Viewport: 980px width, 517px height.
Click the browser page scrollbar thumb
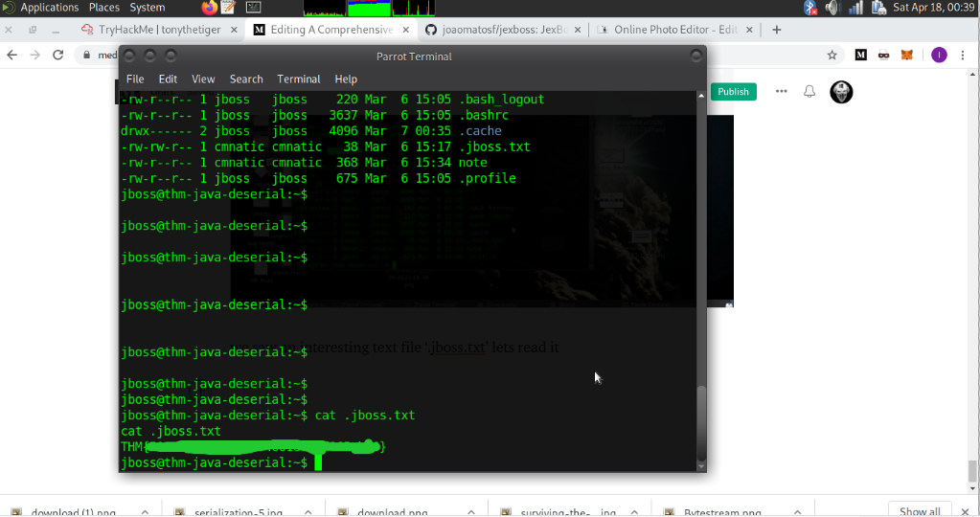[x=972, y=471]
